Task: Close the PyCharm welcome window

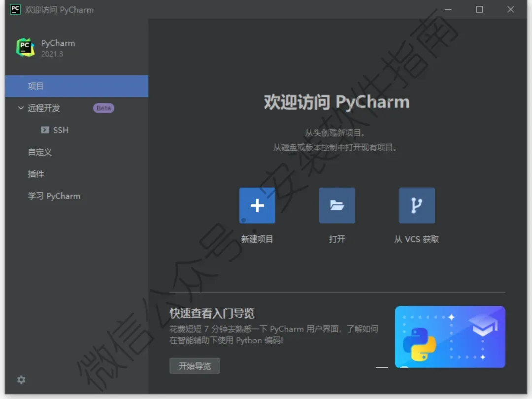Action: (511, 9)
